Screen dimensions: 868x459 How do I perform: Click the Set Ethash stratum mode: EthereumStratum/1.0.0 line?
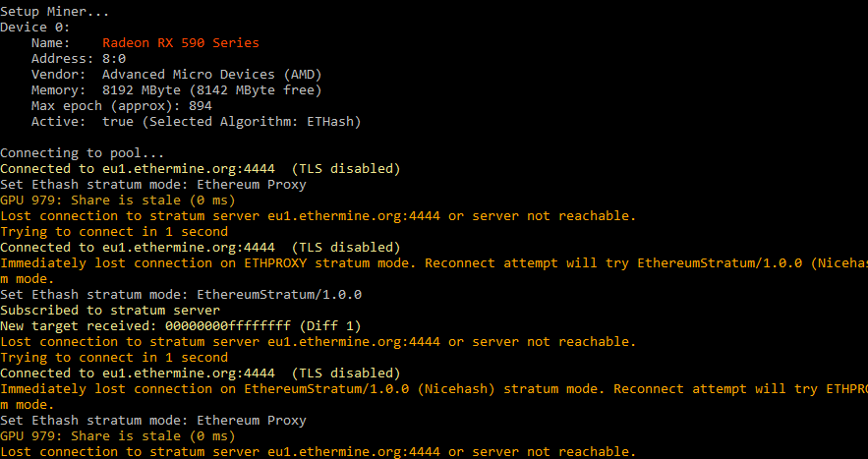181,295
